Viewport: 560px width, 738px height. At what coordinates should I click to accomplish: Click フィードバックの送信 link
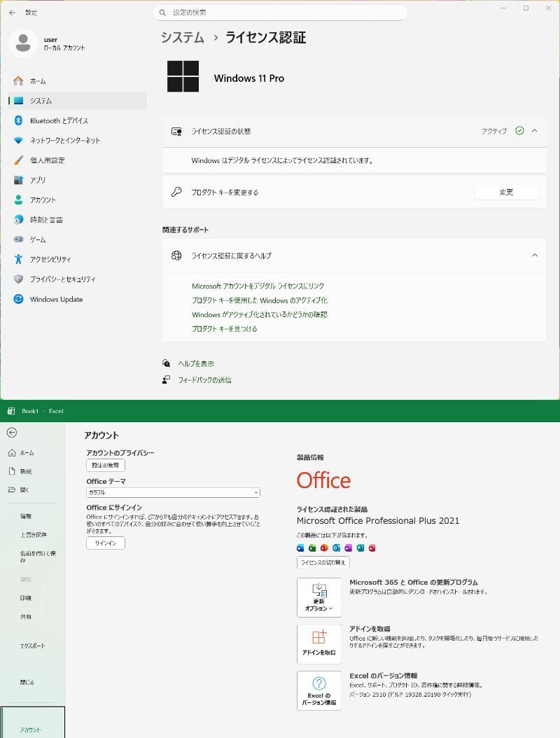point(204,380)
